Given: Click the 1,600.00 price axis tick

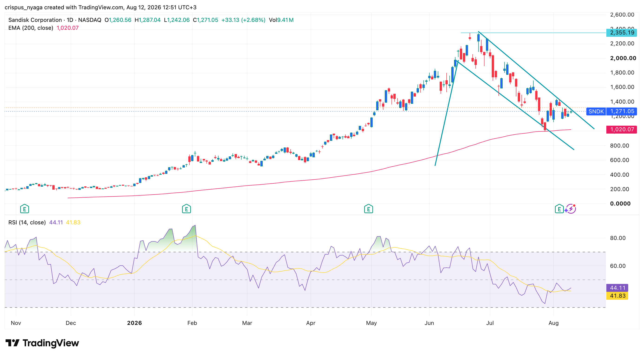Looking at the screenshot, I should point(622,87).
